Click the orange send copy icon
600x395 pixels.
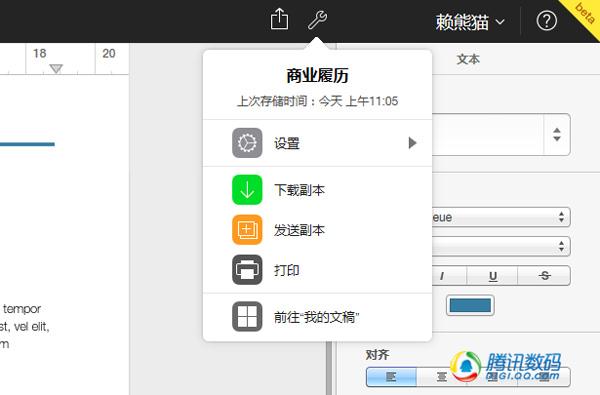click(x=247, y=230)
